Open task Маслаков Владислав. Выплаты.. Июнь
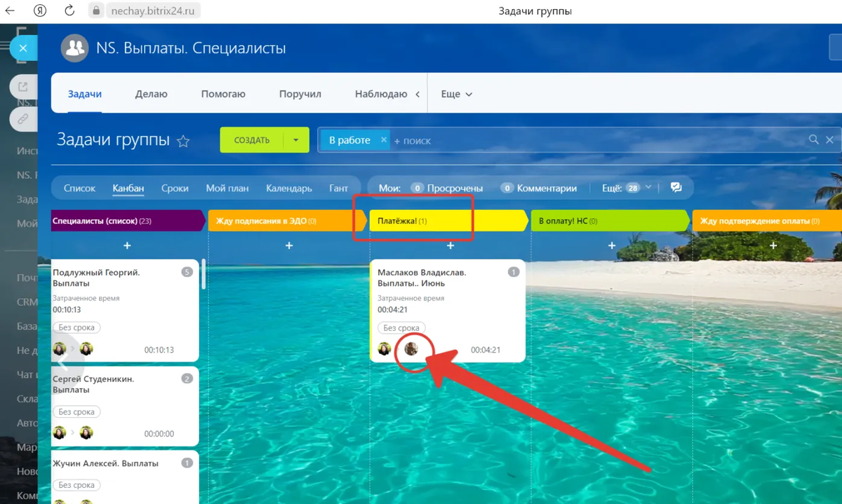This screenshot has width=842, height=504. pos(422,278)
